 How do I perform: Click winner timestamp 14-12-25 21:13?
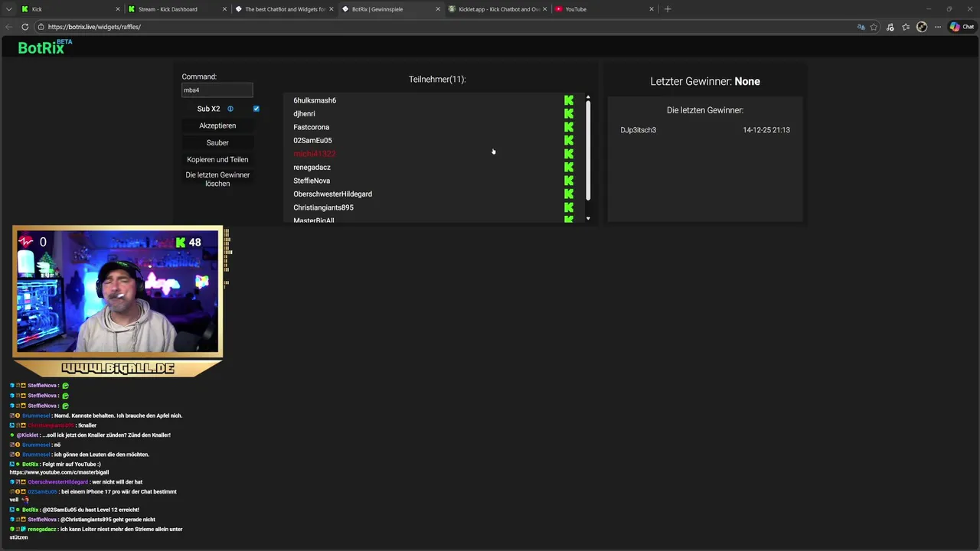tap(766, 130)
